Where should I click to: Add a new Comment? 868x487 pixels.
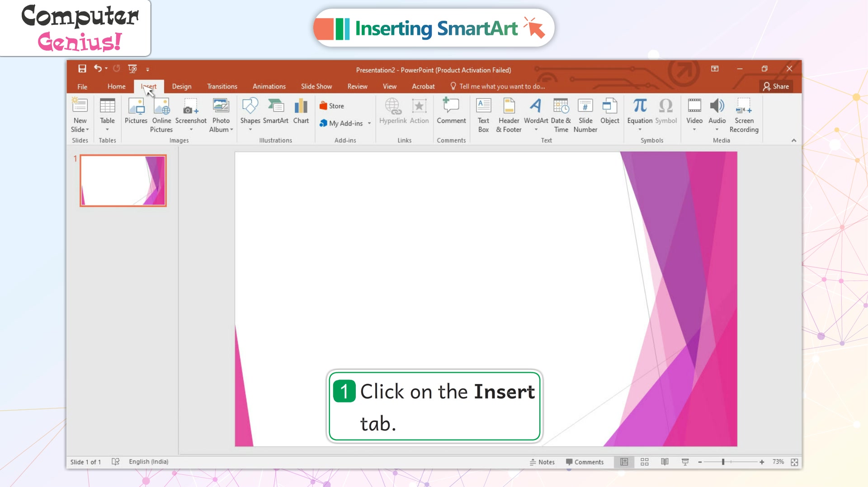[451, 111]
